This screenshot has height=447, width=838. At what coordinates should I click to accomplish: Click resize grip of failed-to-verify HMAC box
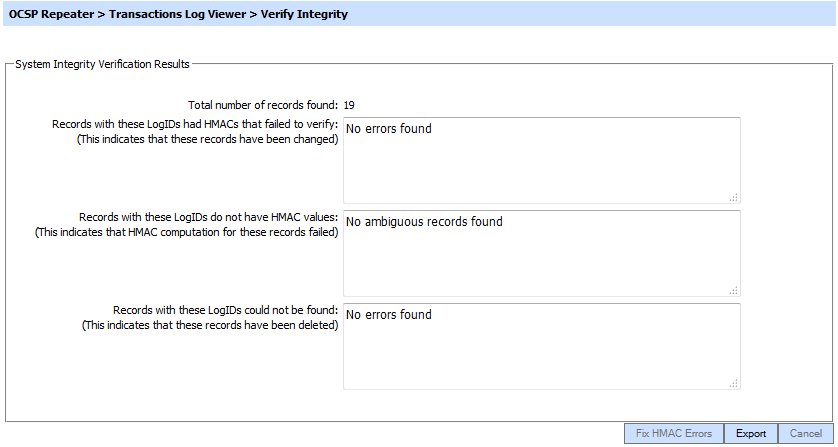(x=733, y=197)
